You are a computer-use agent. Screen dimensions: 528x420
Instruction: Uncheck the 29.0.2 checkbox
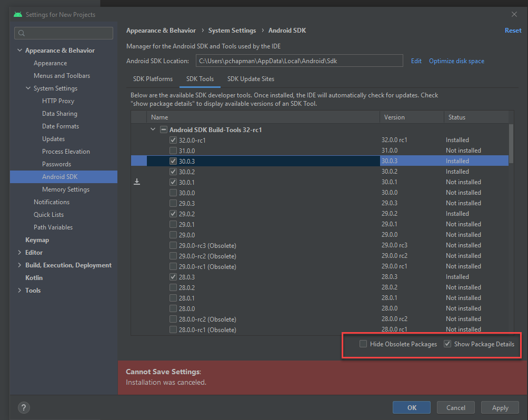pyautogui.click(x=173, y=214)
